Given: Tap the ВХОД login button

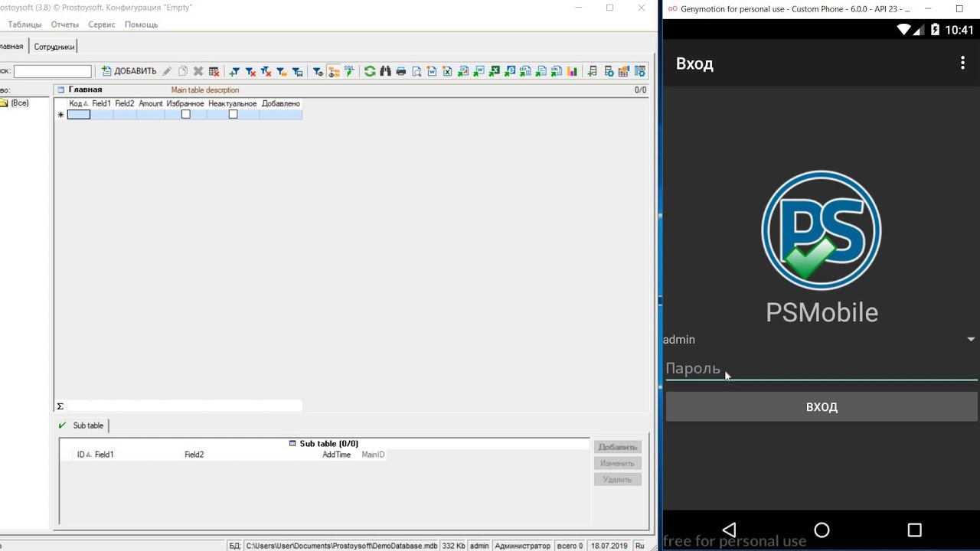Looking at the screenshot, I should 822,407.
